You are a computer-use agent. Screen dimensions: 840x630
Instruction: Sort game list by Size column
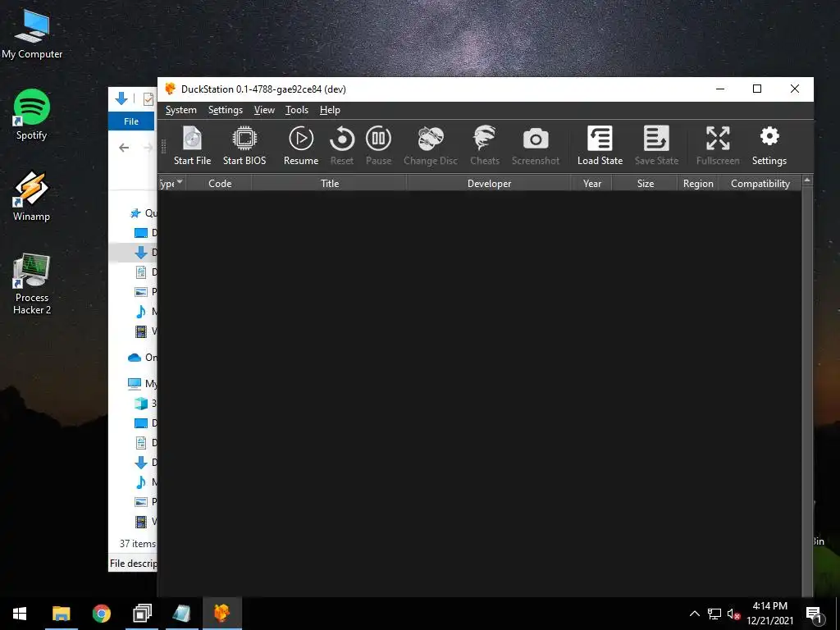(646, 183)
